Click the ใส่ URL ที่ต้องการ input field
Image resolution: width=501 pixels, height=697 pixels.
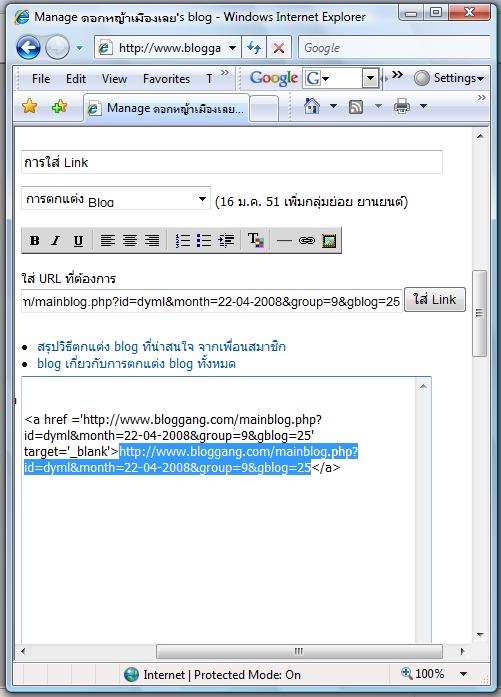(x=212, y=301)
